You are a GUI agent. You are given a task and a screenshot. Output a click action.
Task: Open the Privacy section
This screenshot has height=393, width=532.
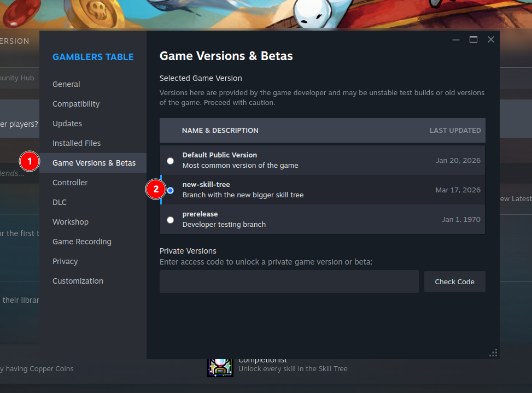[x=65, y=261]
